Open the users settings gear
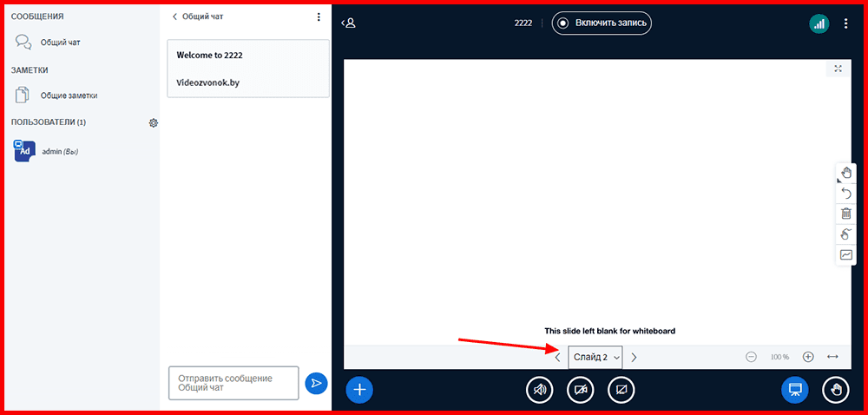This screenshot has height=415, width=868. pyautogui.click(x=154, y=123)
